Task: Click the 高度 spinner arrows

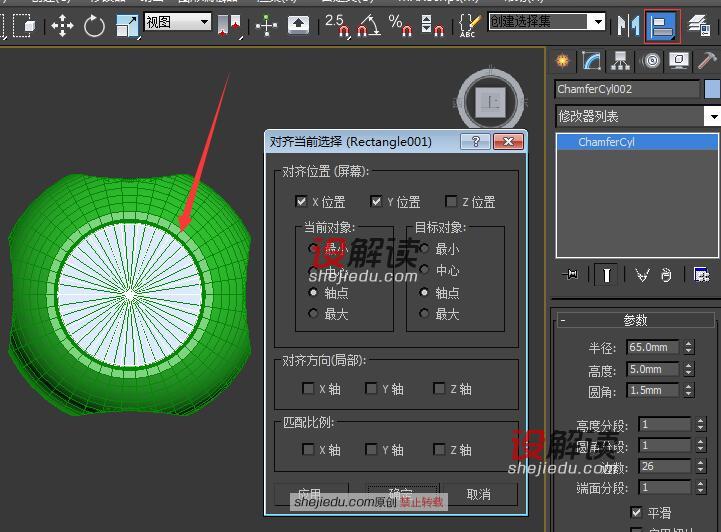Action: point(688,369)
